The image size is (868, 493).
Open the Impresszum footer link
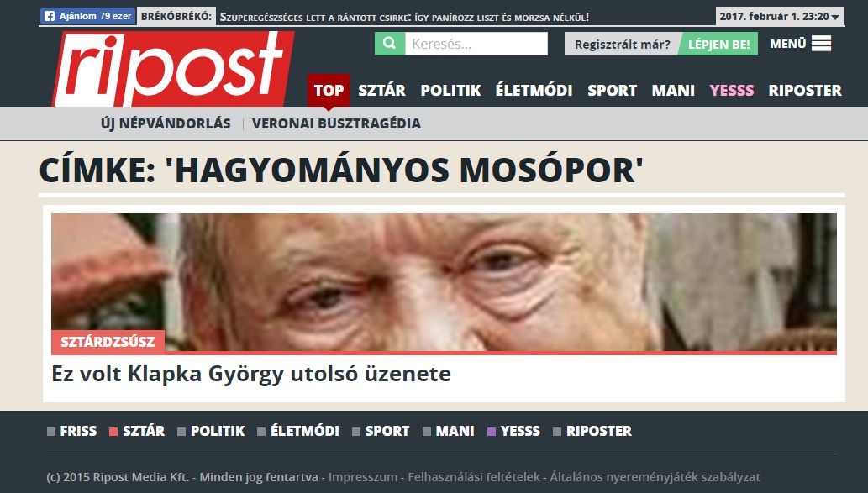point(363,477)
